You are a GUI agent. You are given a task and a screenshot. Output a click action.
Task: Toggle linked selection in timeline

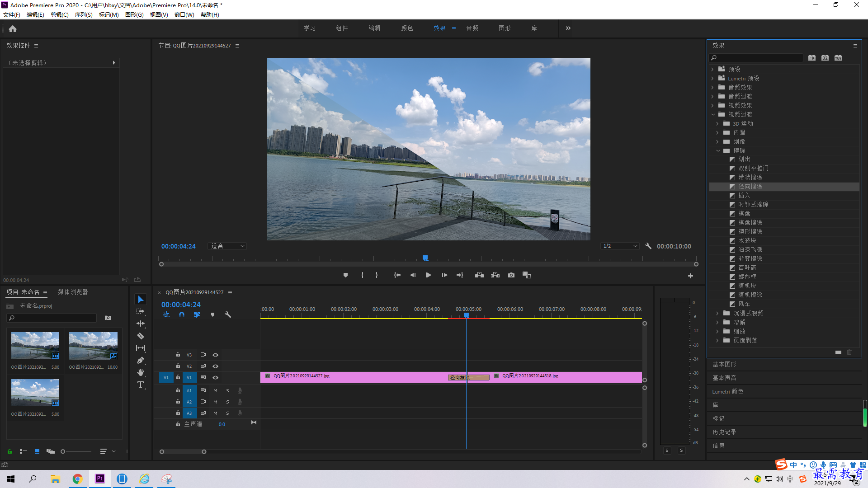197,314
